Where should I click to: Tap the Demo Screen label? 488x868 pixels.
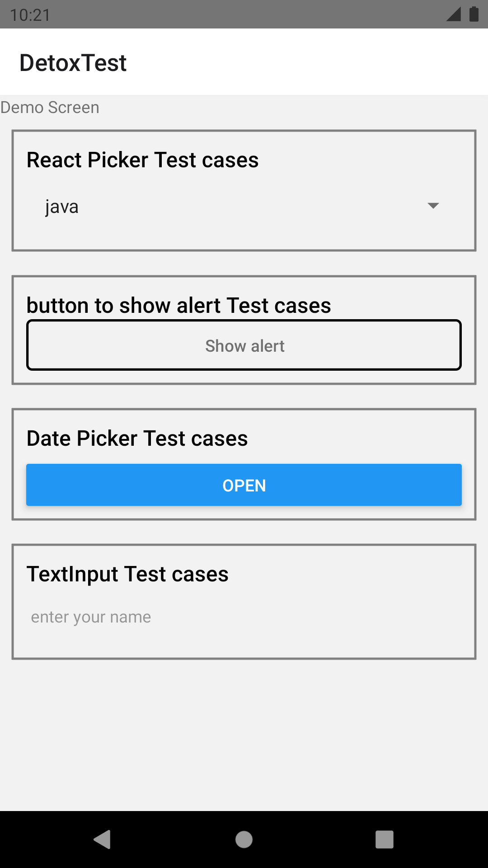(x=50, y=108)
